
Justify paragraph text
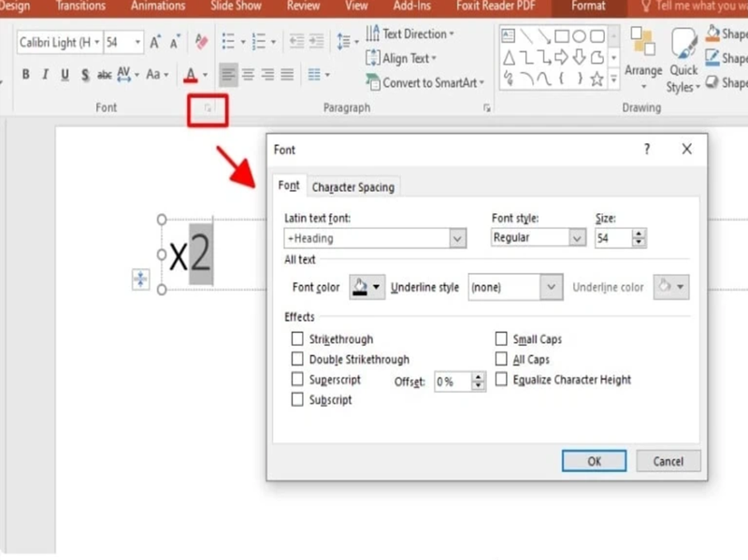click(287, 75)
